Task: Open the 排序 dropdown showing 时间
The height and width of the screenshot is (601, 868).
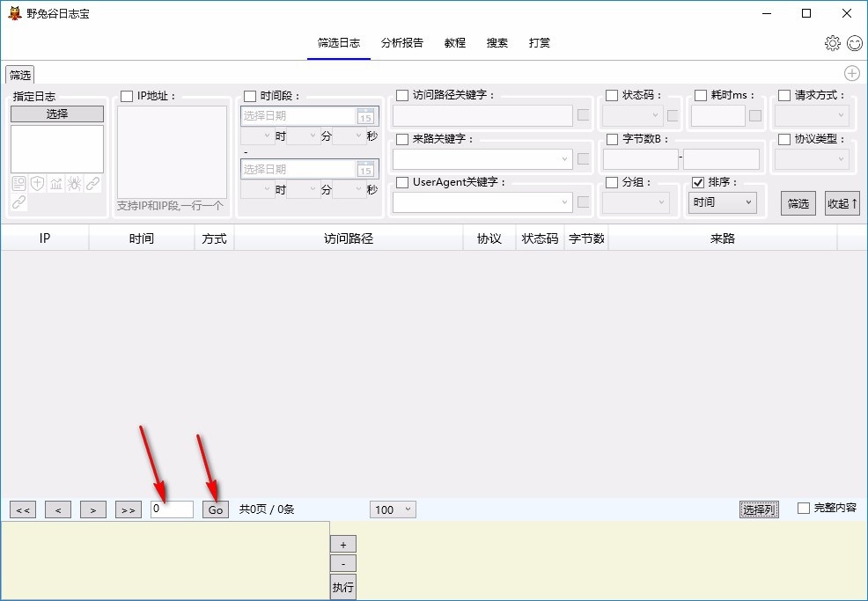Action: pyautogui.click(x=723, y=202)
